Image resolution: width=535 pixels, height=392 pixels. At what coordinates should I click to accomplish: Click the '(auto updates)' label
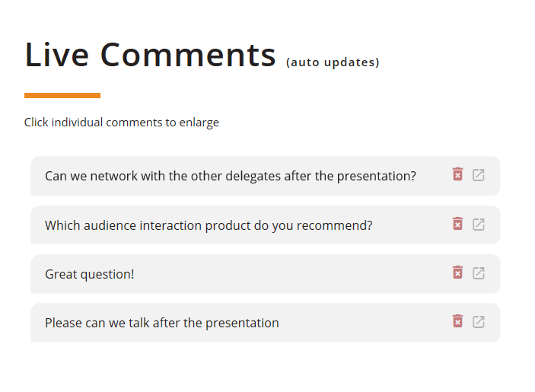(333, 62)
